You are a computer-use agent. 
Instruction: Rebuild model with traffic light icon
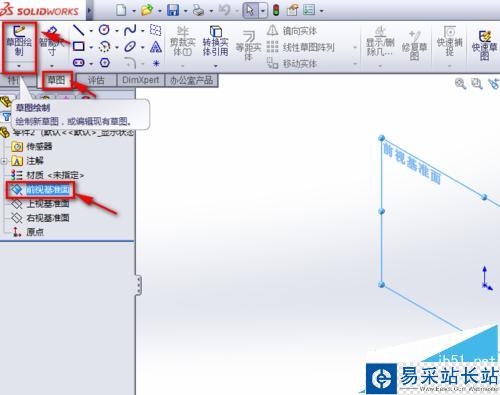pos(276,10)
